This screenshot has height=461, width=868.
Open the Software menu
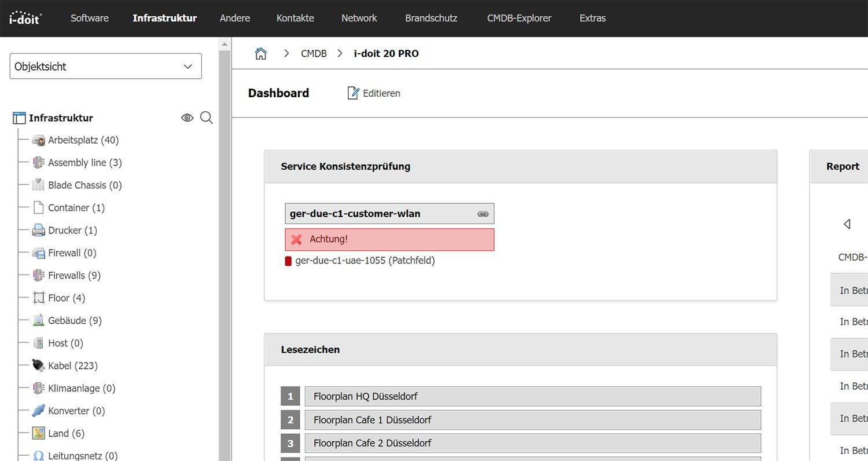pos(90,18)
